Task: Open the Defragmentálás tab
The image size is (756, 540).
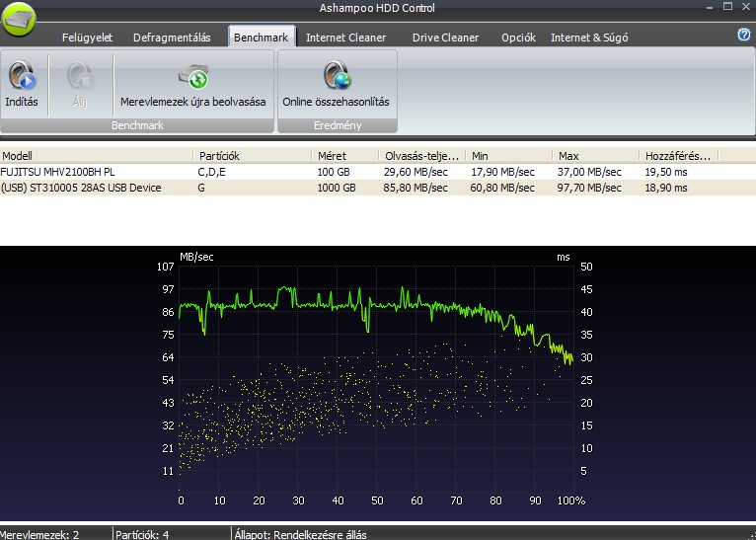Action: point(172,38)
